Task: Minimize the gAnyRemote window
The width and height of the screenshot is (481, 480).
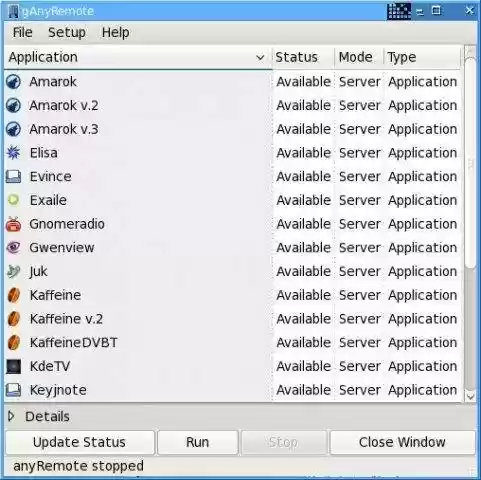Action: click(x=420, y=12)
